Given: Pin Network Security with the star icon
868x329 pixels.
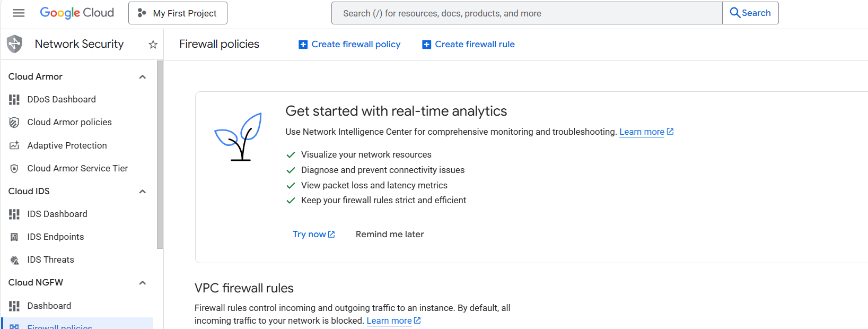Looking at the screenshot, I should coord(153,45).
